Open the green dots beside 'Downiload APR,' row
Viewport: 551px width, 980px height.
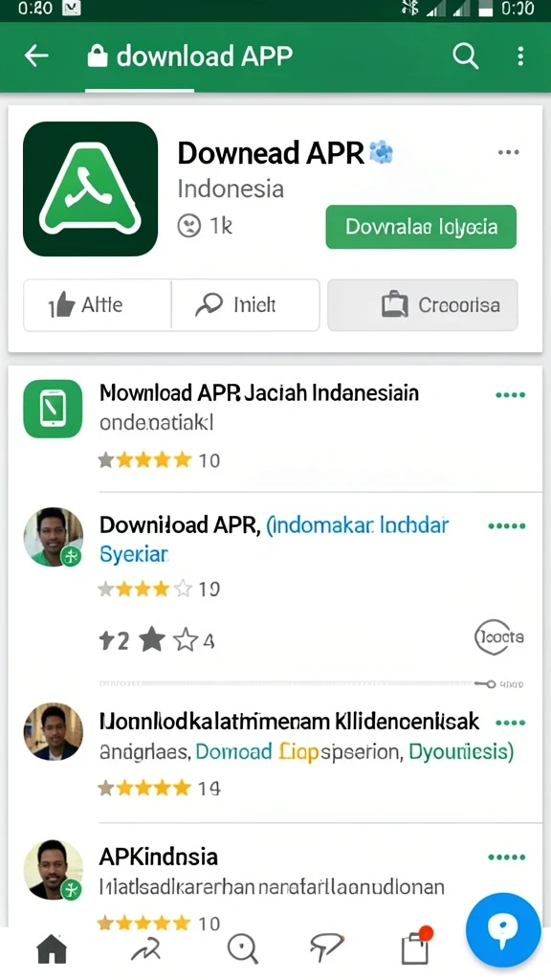point(507,526)
